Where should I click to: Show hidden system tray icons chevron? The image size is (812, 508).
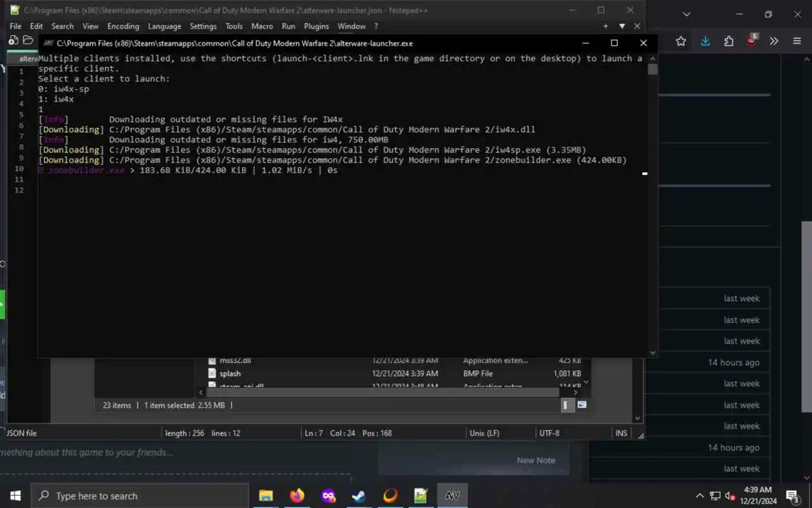pyautogui.click(x=700, y=496)
